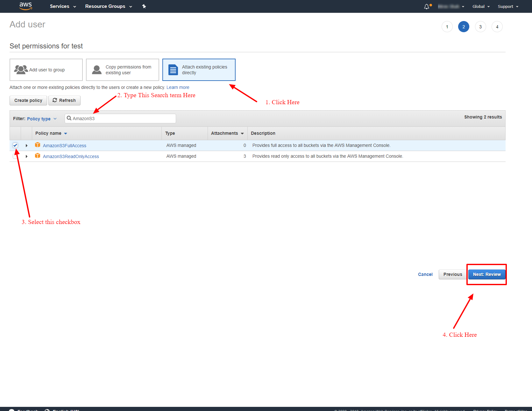
Task: Click the current step 2 indicator
Action: click(464, 27)
